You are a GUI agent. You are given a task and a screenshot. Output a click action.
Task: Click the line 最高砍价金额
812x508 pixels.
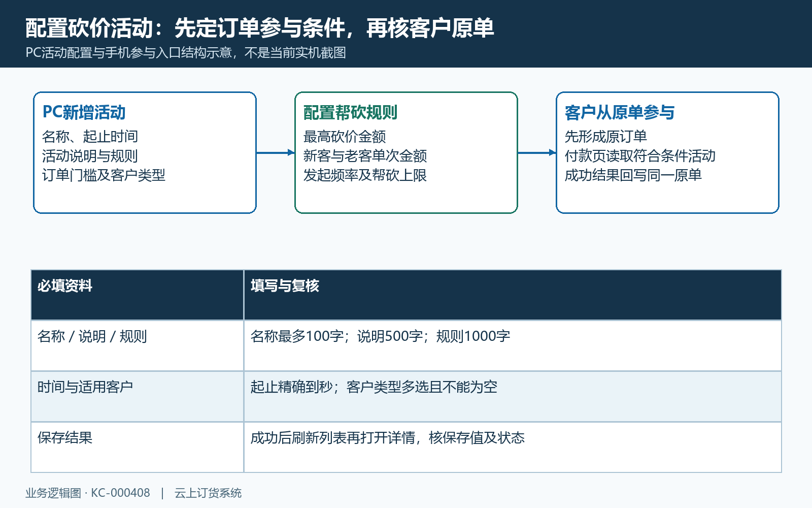pyautogui.click(x=345, y=136)
